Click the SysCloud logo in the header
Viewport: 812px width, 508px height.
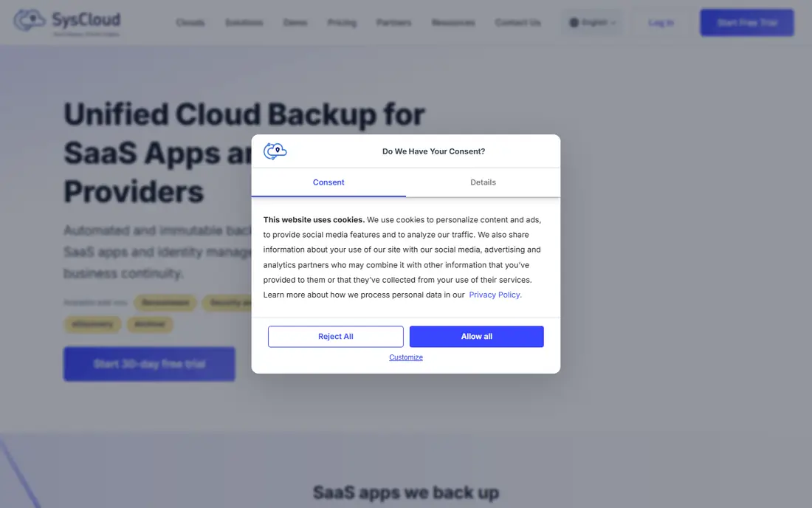click(x=66, y=22)
